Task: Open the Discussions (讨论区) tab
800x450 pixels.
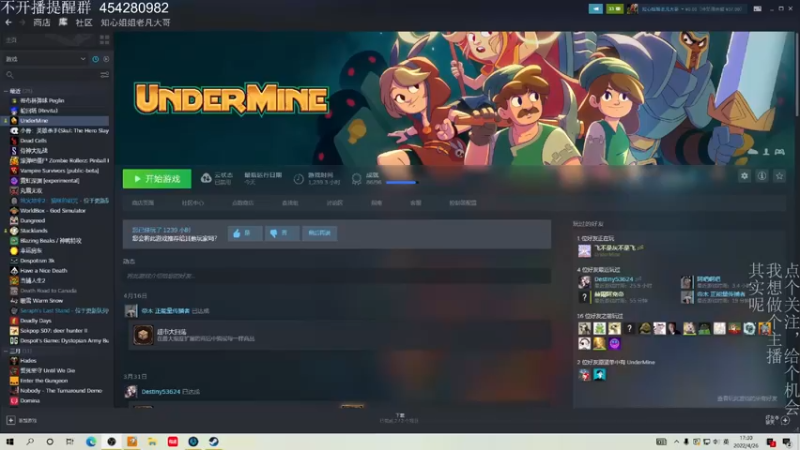Action: pyautogui.click(x=335, y=203)
